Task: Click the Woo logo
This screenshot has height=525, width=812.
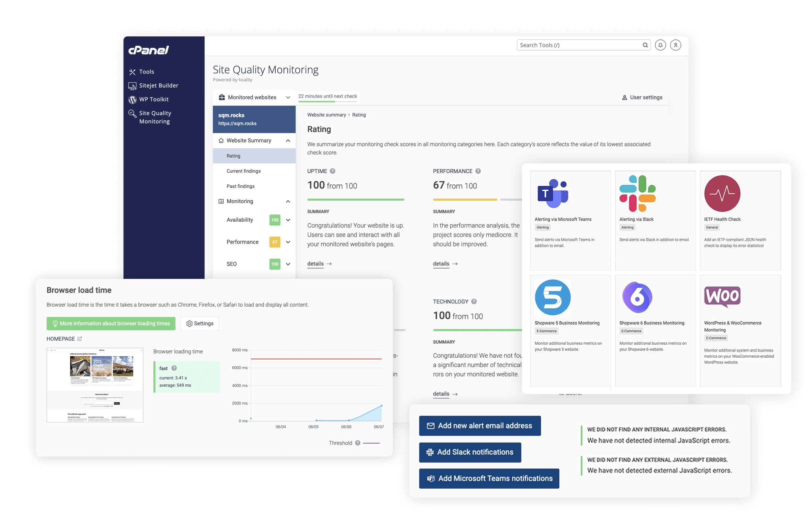Action: [x=722, y=297]
